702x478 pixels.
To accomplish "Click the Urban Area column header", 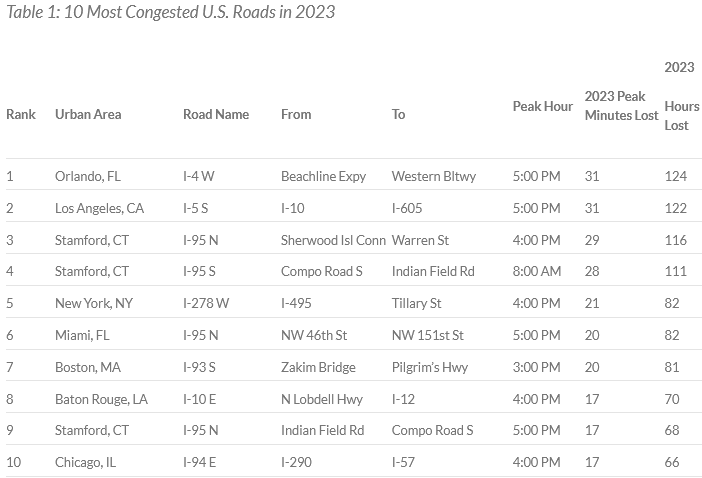I will pyautogui.click(x=88, y=114).
